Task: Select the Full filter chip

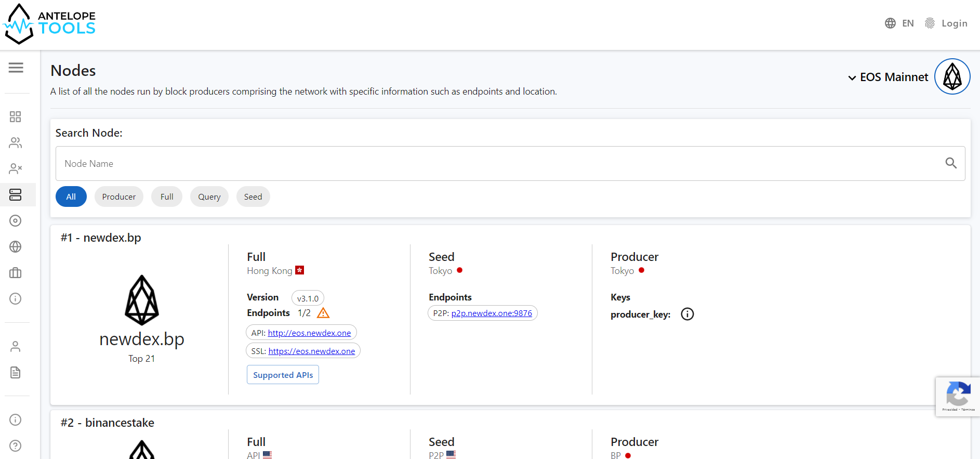Action: tap(167, 196)
